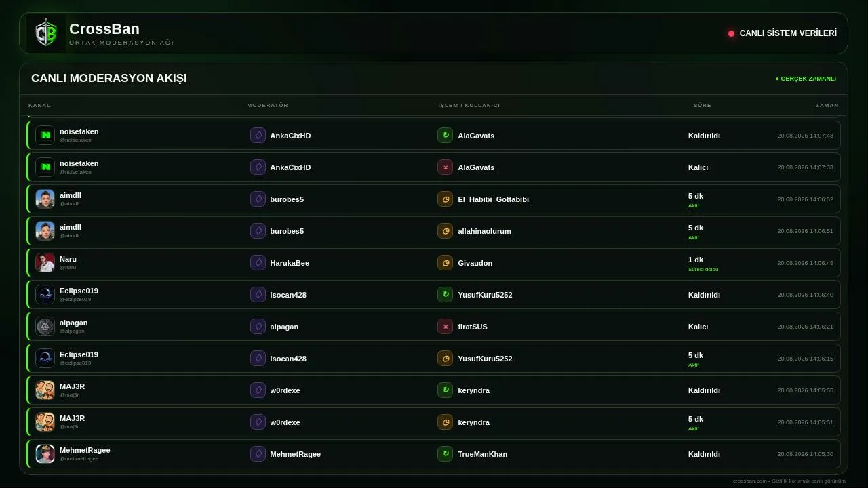Click the Kanal column header
The width and height of the screenshot is (868, 488).
[39, 106]
